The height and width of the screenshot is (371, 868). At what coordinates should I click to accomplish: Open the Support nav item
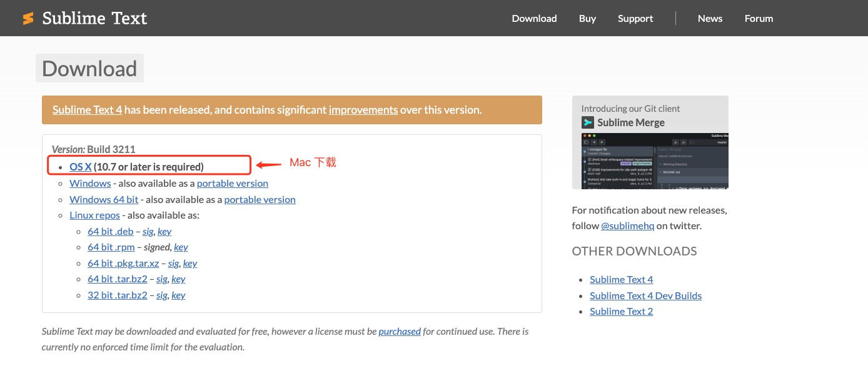click(x=635, y=18)
